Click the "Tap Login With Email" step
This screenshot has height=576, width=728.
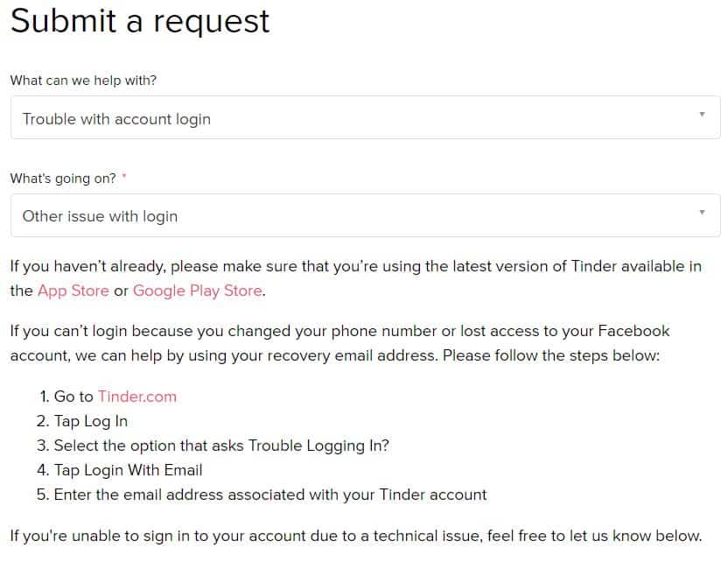click(128, 470)
